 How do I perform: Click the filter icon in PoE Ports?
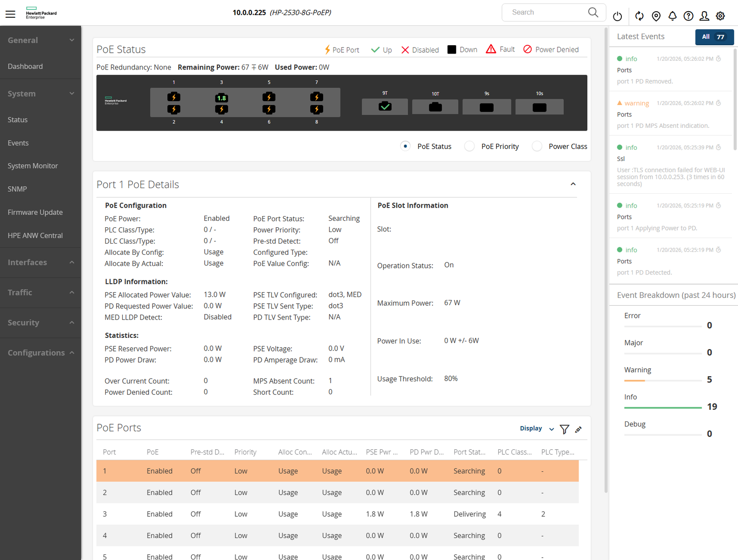pyautogui.click(x=564, y=429)
